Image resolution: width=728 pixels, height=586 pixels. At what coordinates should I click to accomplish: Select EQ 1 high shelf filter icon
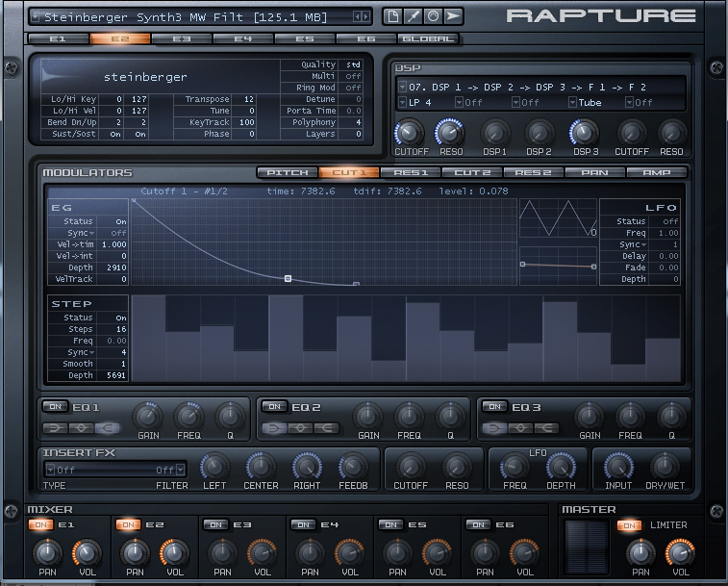[107, 427]
